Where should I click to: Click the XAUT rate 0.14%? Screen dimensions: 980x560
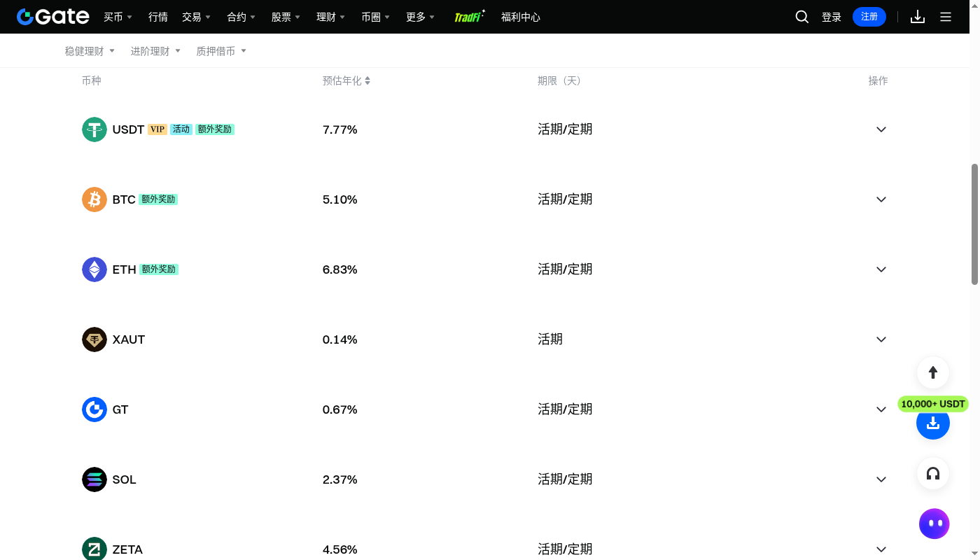pos(340,339)
